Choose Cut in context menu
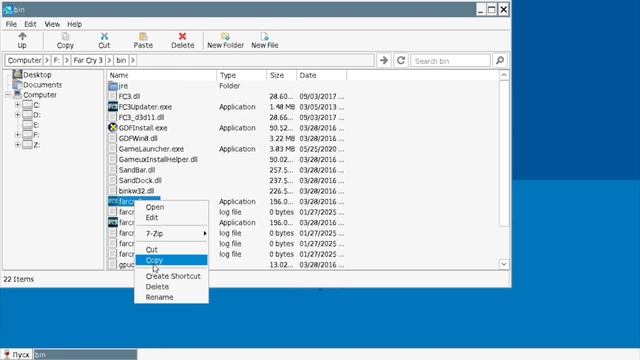Viewport: 640px width, 360px height. (x=171, y=249)
